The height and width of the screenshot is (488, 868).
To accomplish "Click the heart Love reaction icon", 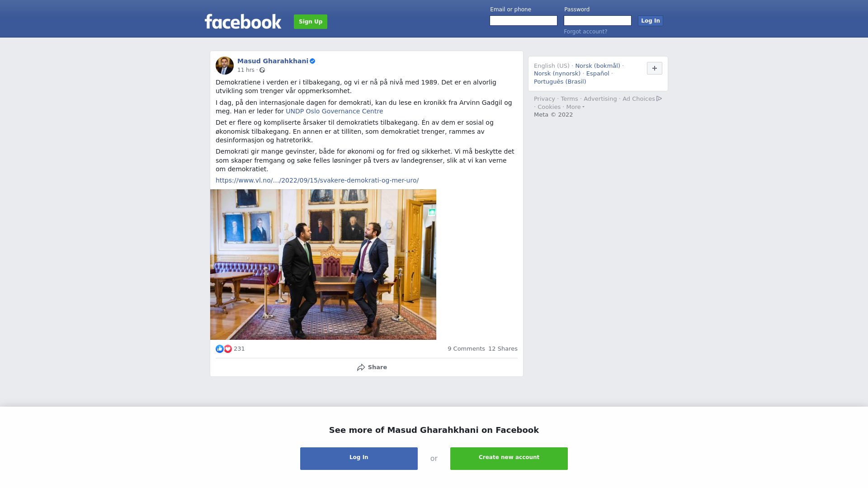I will pyautogui.click(x=228, y=349).
